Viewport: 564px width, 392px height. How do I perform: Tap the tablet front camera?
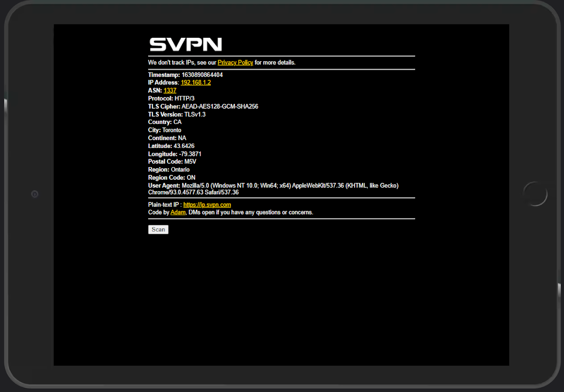click(x=35, y=194)
